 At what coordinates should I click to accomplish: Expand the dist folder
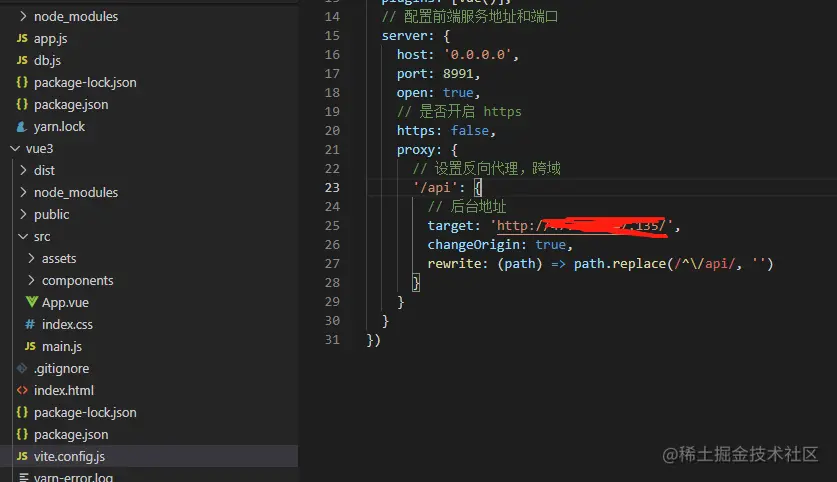pyautogui.click(x=23, y=170)
